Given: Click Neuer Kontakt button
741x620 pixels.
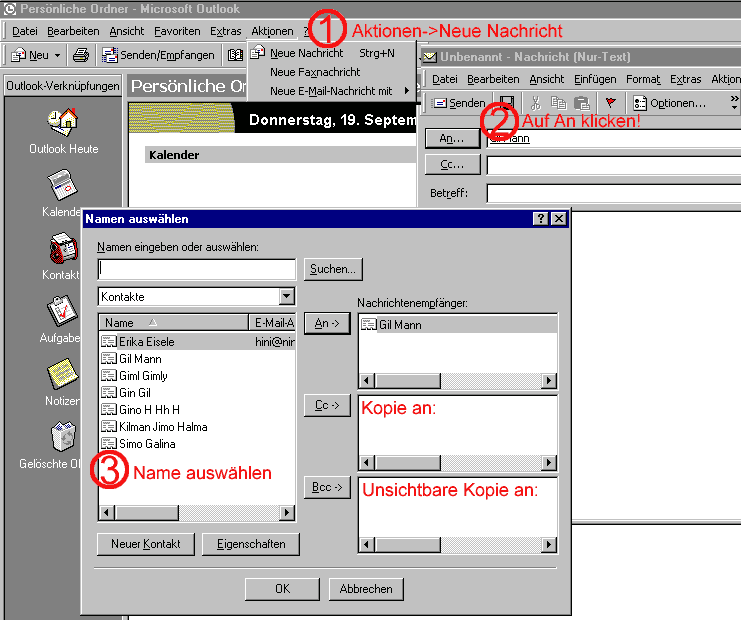Looking at the screenshot, I should point(145,544).
